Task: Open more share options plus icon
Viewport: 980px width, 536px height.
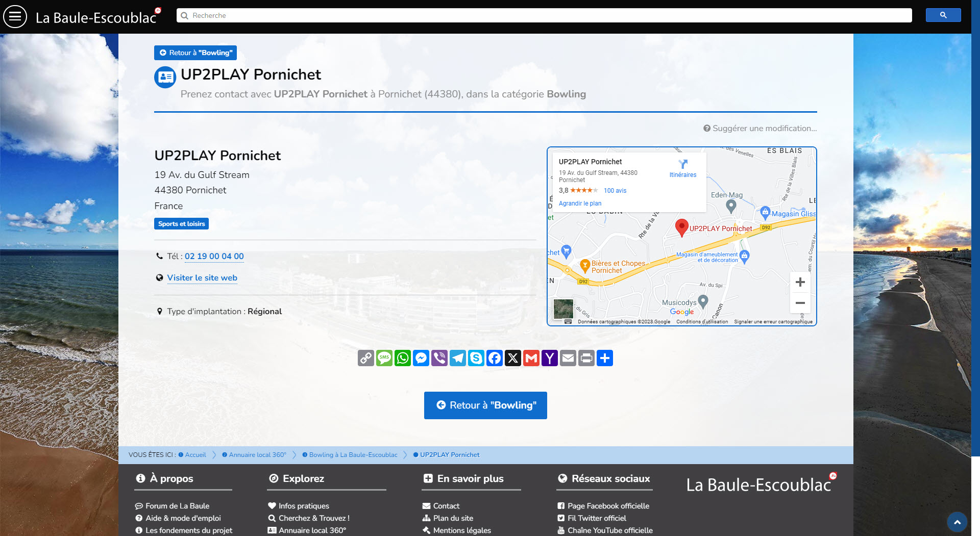Action: 605,358
